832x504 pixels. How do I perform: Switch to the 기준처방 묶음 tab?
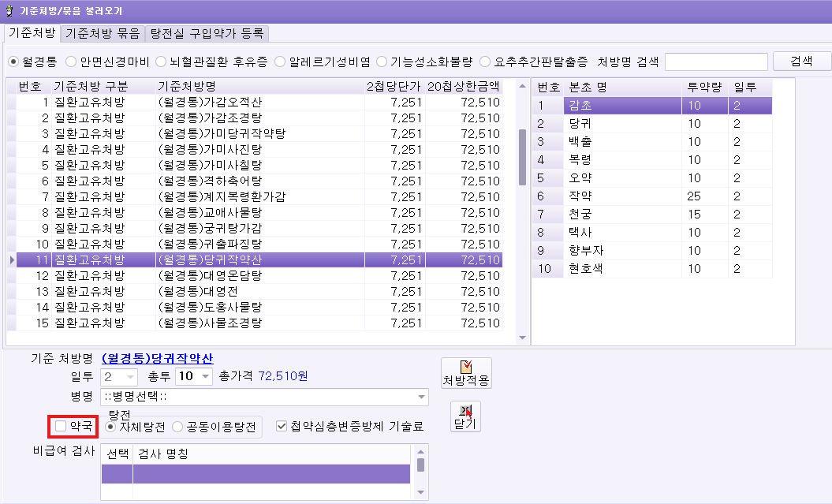click(103, 33)
